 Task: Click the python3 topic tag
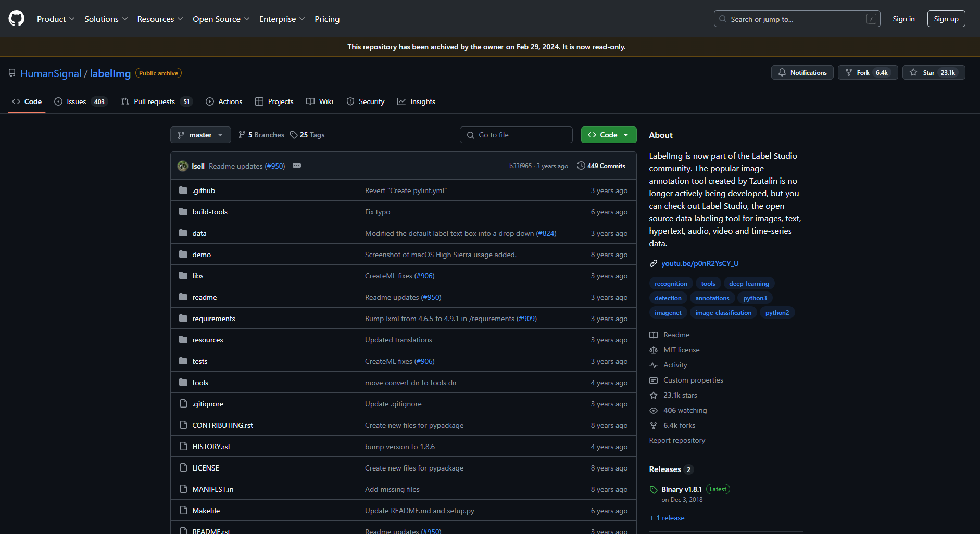[755, 298]
